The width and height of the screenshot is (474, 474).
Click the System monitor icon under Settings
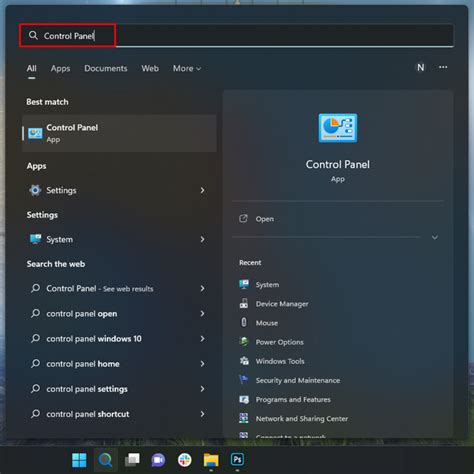35,239
